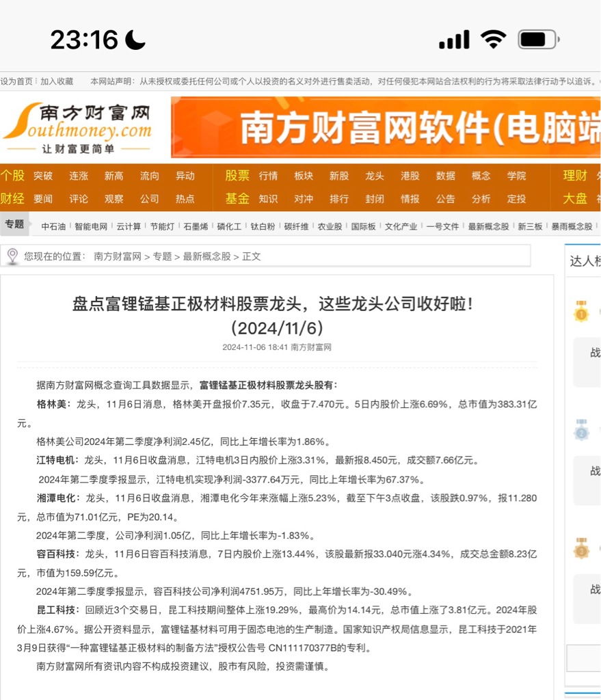Click 设为首页 link at top

click(x=16, y=81)
